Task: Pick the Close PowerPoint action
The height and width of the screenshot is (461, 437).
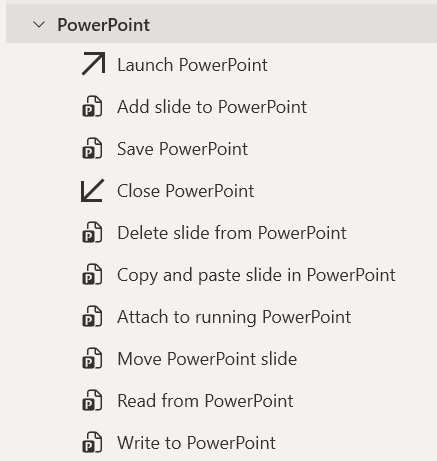Action: [186, 191]
